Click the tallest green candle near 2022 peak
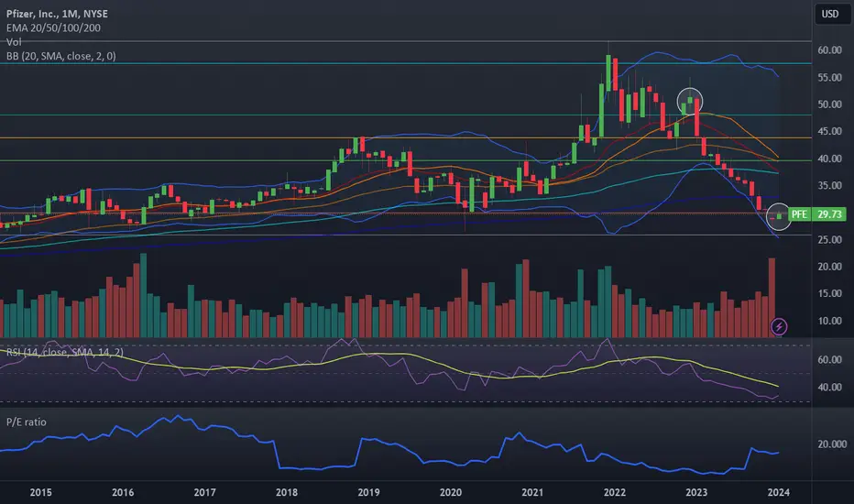 tap(608, 72)
